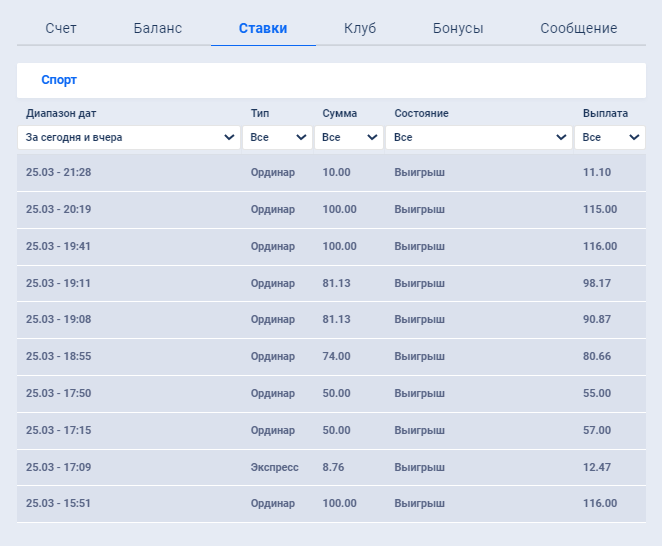The width and height of the screenshot is (662, 546).
Task: Click the Спорт section link
Action: pos(59,80)
